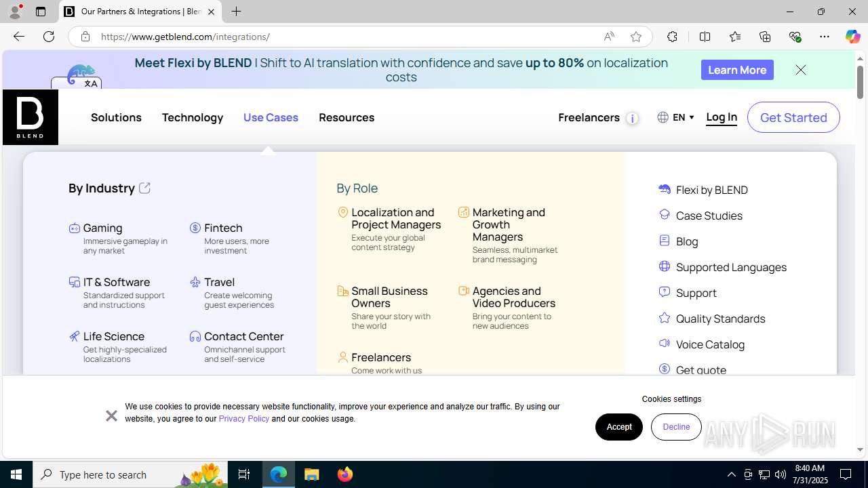
Task: Show hidden system tray icons
Action: click(x=731, y=474)
